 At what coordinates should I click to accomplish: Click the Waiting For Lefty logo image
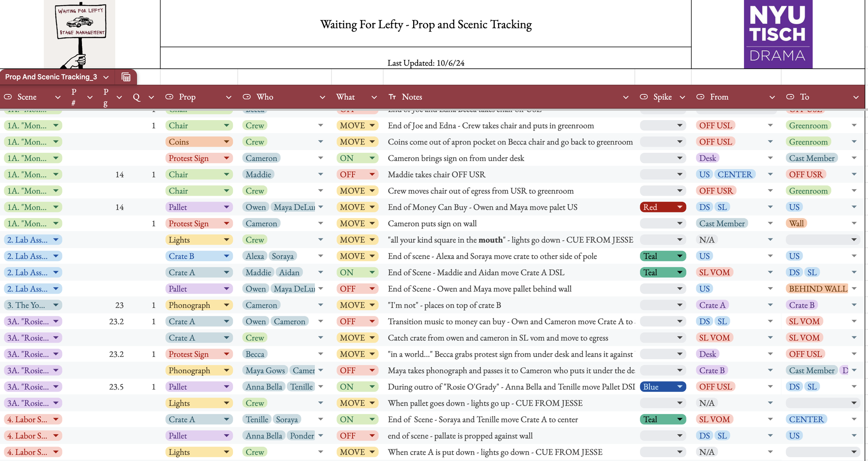[x=80, y=34]
